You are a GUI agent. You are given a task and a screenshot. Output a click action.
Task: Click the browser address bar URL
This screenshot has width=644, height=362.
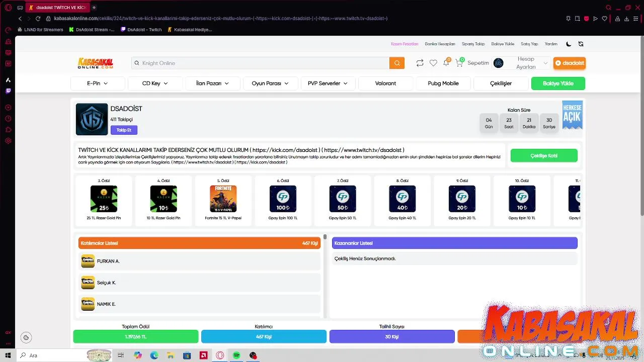tap(220, 19)
